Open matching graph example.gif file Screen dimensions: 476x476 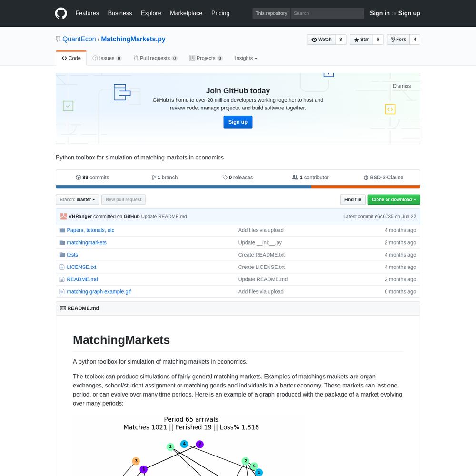point(99,291)
